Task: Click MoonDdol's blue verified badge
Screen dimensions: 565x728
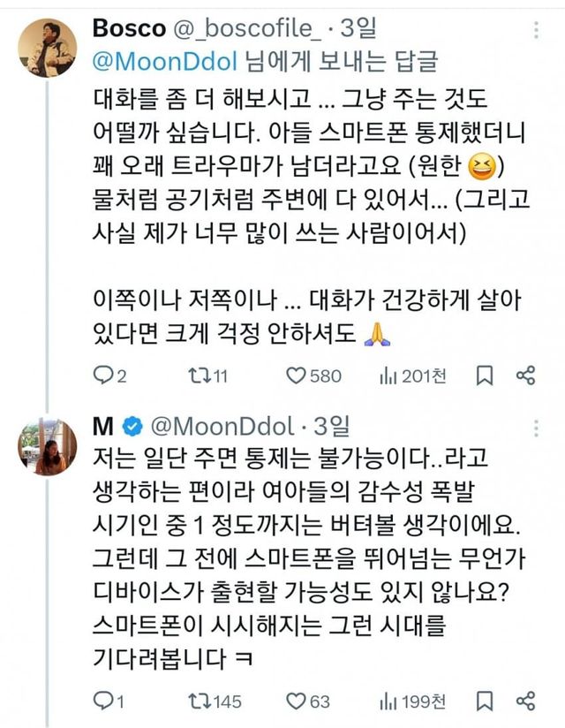Action: pyautogui.click(x=131, y=428)
